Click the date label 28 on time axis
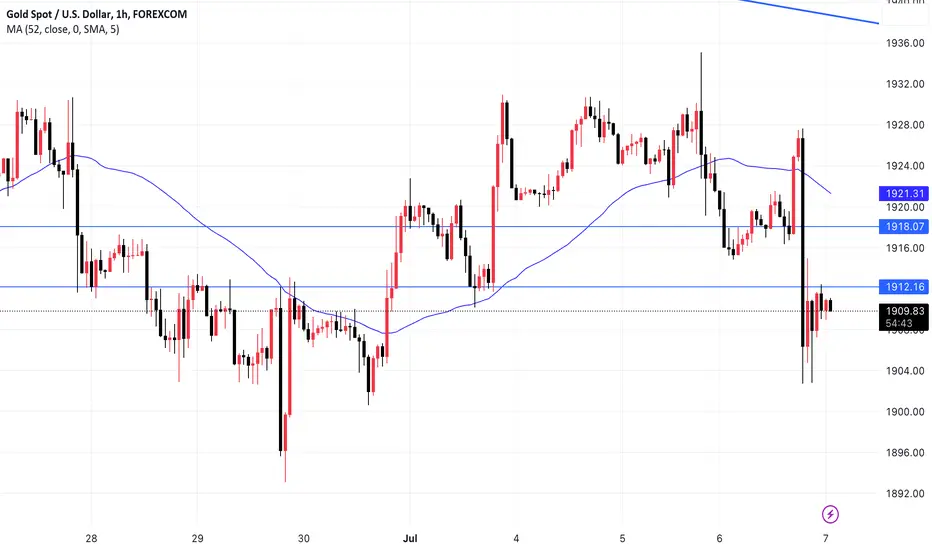The height and width of the screenshot is (550, 932). (91, 539)
